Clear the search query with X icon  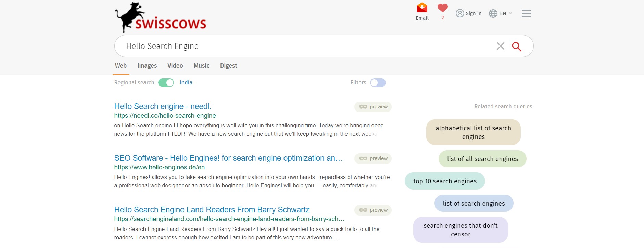click(501, 46)
